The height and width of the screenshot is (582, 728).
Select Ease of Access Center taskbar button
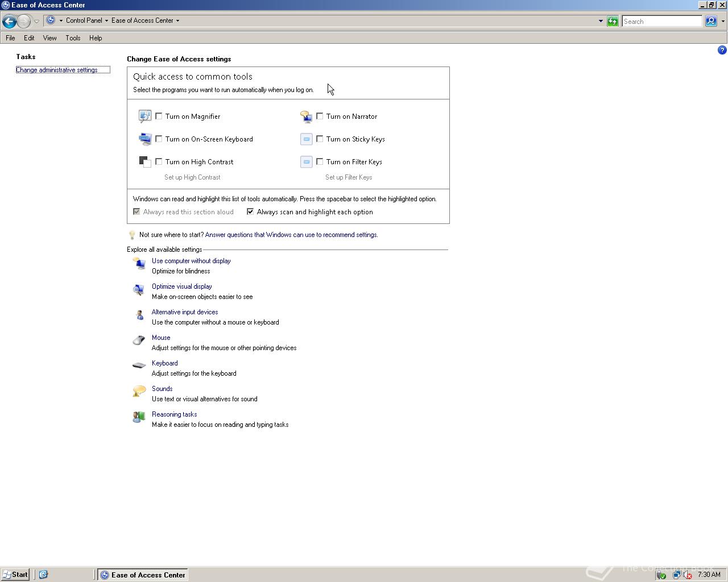143,575
